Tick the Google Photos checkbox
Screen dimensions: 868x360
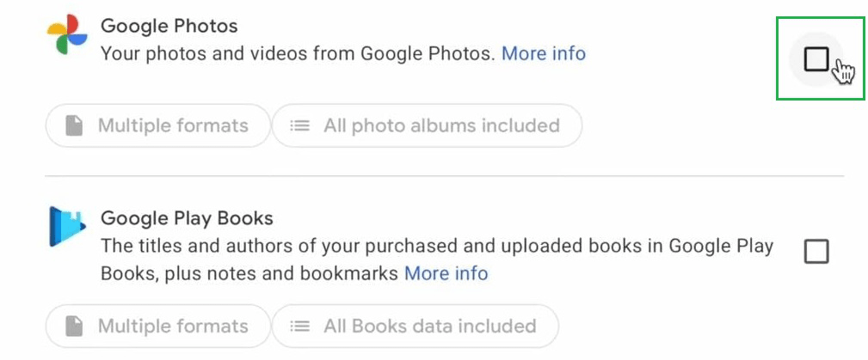816,59
